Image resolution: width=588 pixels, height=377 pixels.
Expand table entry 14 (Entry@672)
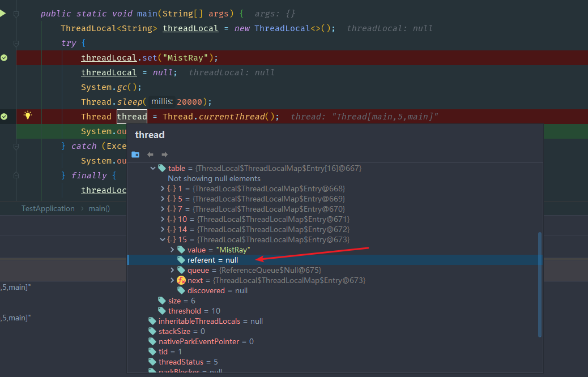click(x=163, y=229)
